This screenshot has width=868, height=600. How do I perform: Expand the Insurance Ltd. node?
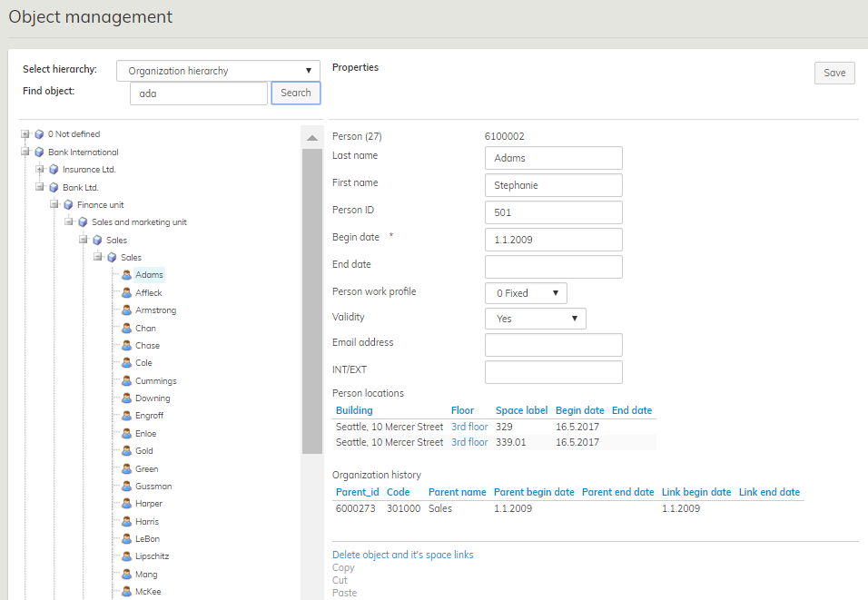40,170
